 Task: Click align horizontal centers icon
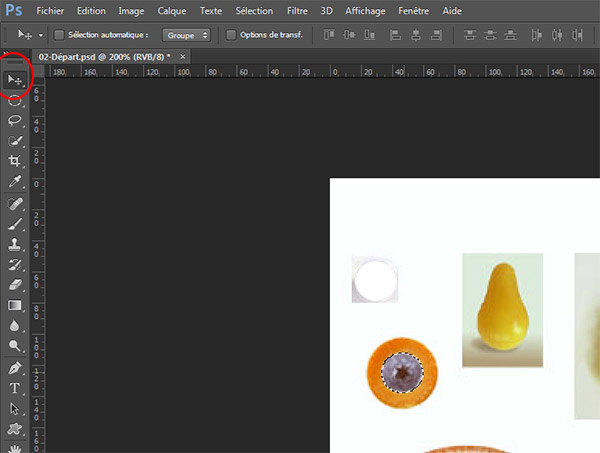pyautogui.click(x=416, y=35)
